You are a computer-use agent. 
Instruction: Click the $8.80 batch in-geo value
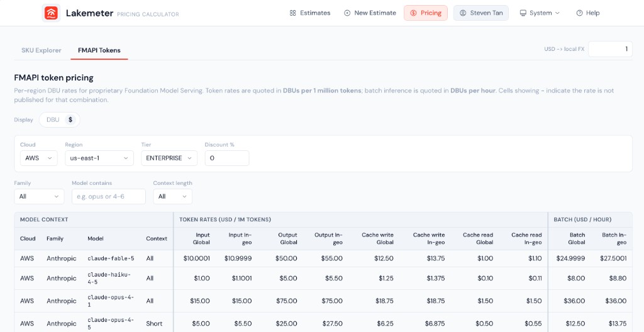click(618, 278)
